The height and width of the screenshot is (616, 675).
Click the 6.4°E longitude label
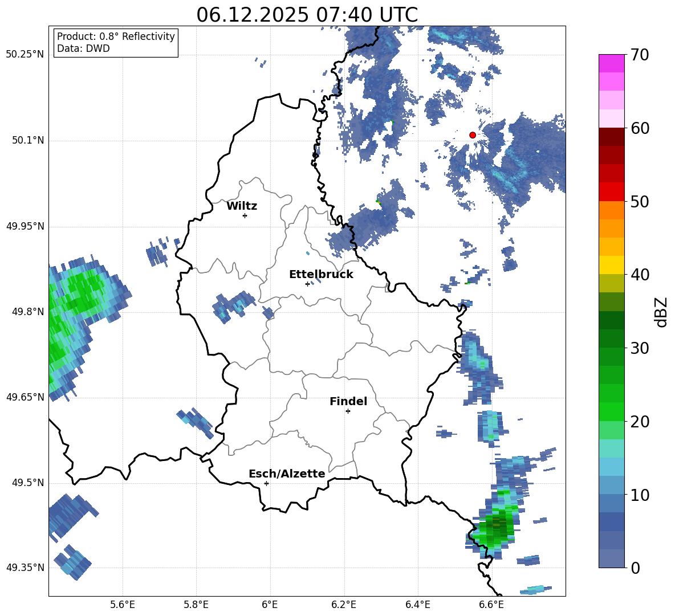[x=417, y=605]
